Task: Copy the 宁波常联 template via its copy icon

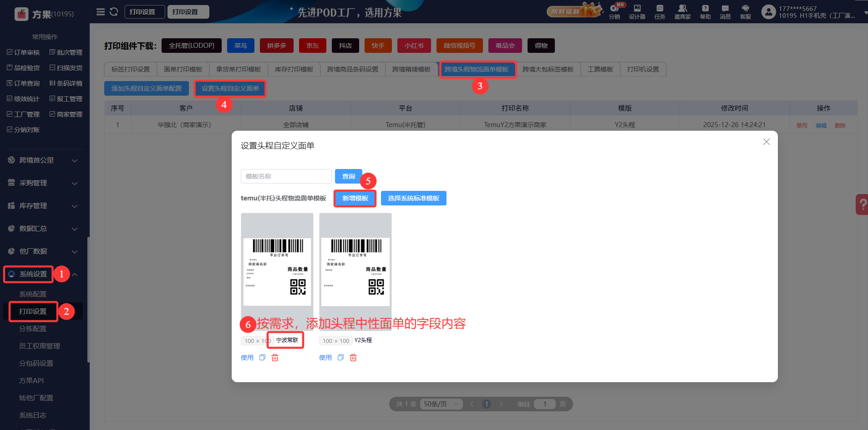Action: 262,358
